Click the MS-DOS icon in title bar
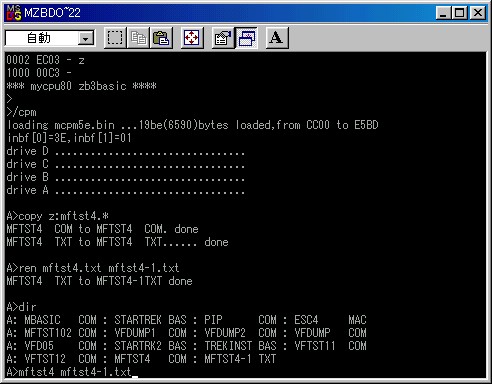 point(14,13)
